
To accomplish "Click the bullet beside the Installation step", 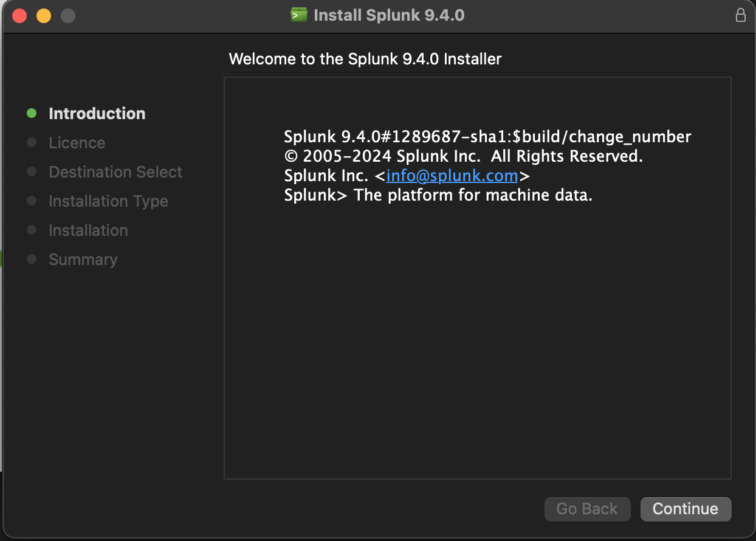I will 32,230.
